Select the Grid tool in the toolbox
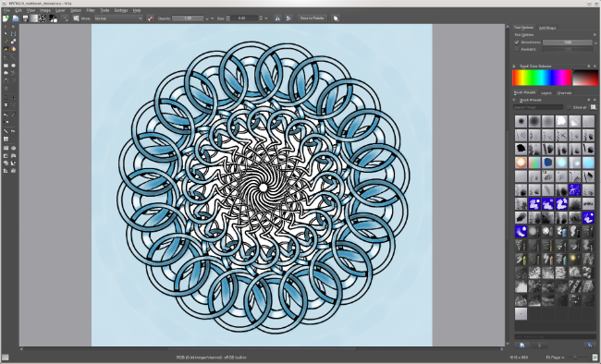 pos(6,139)
